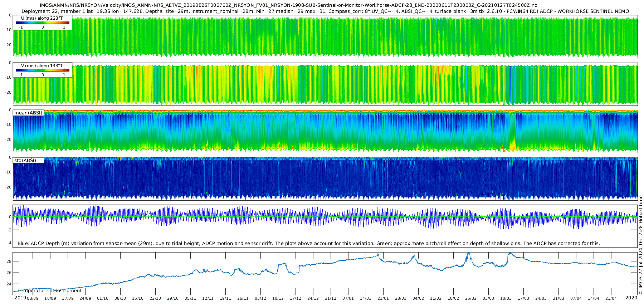Select the 01/10 date tick label
Viewport: 644px width, 304px height.
[x=103, y=299]
